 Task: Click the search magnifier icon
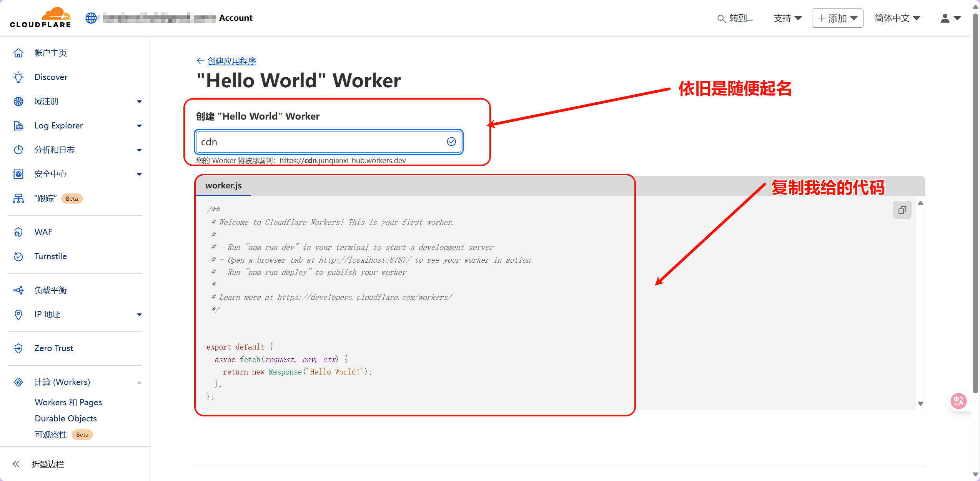pos(721,18)
